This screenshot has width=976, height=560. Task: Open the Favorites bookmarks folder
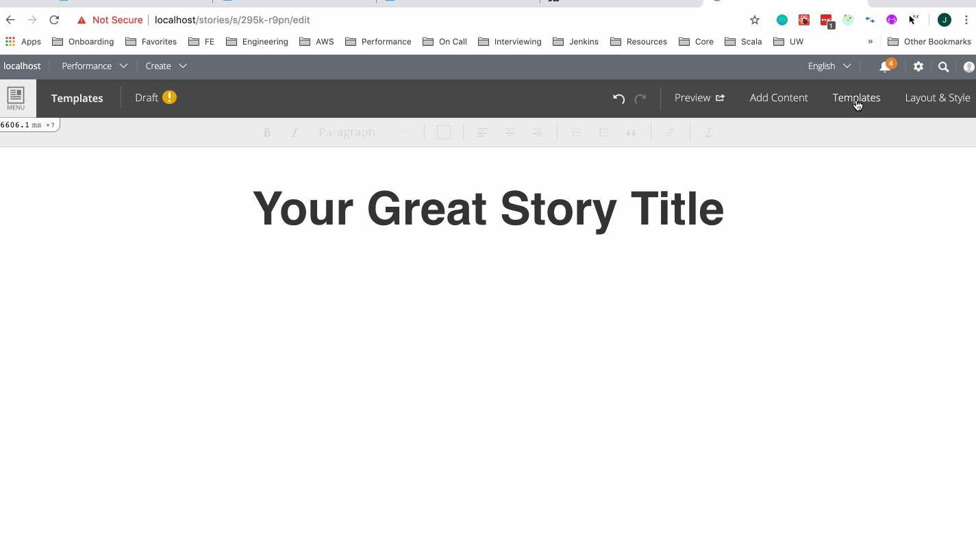(151, 42)
